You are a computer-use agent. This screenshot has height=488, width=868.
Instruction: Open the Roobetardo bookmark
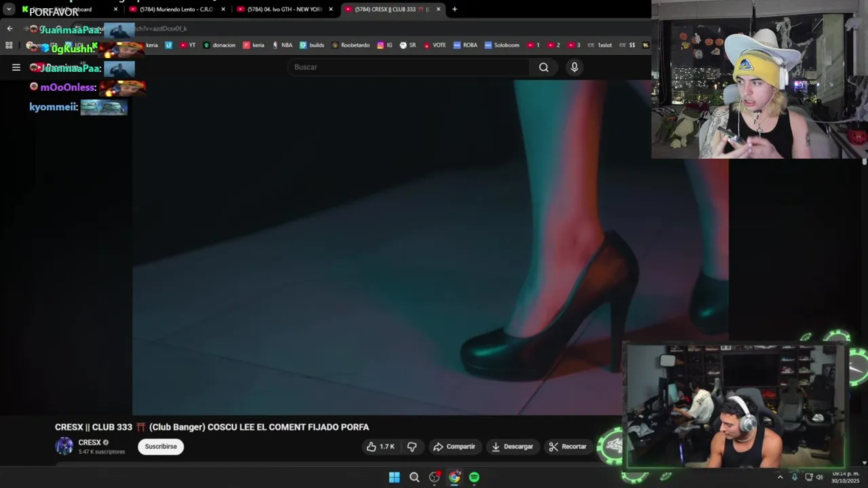(x=351, y=45)
